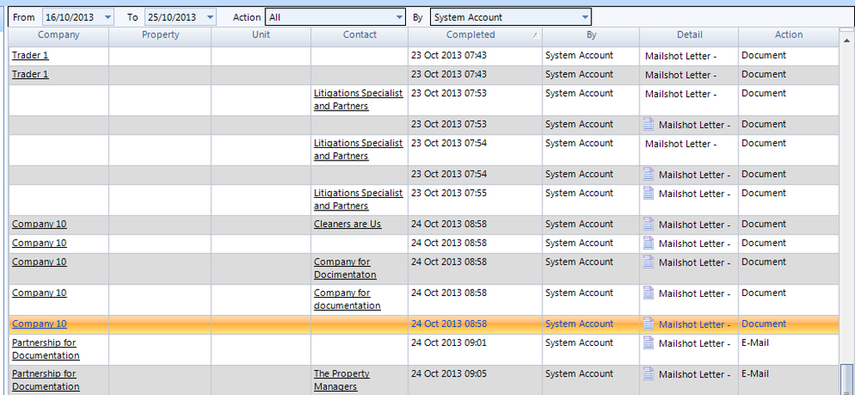
Task: Sort by the Action column header
Action: 788,35
